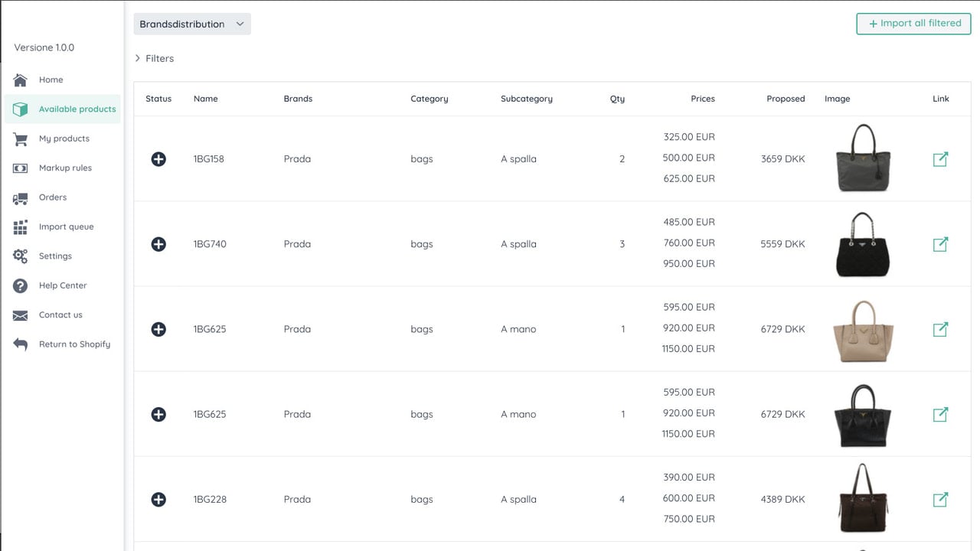This screenshot has width=980, height=551.
Task: Click the Help Center question mark icon
Action: [x=21, y=285]
